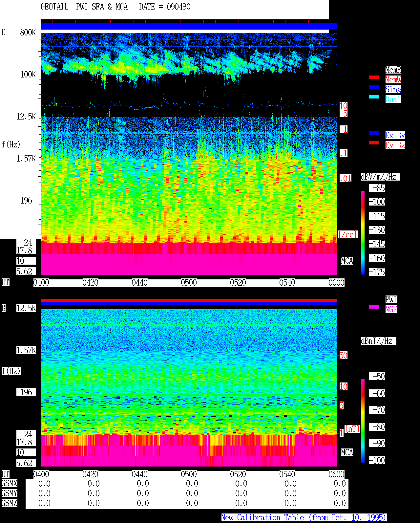Viewport: 420px width, 523px height.
Task: Click the dBnT/√Hz color scale bar
Action: click(363, 421)
